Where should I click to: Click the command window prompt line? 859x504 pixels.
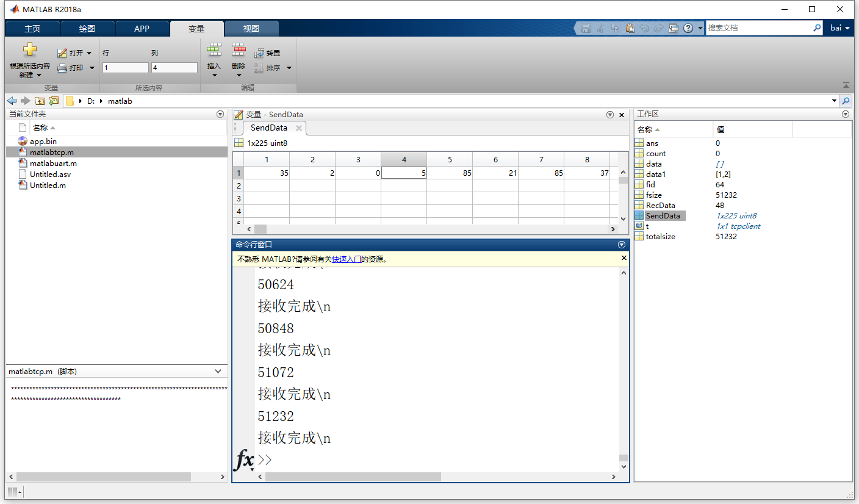[x=437, y=459]
